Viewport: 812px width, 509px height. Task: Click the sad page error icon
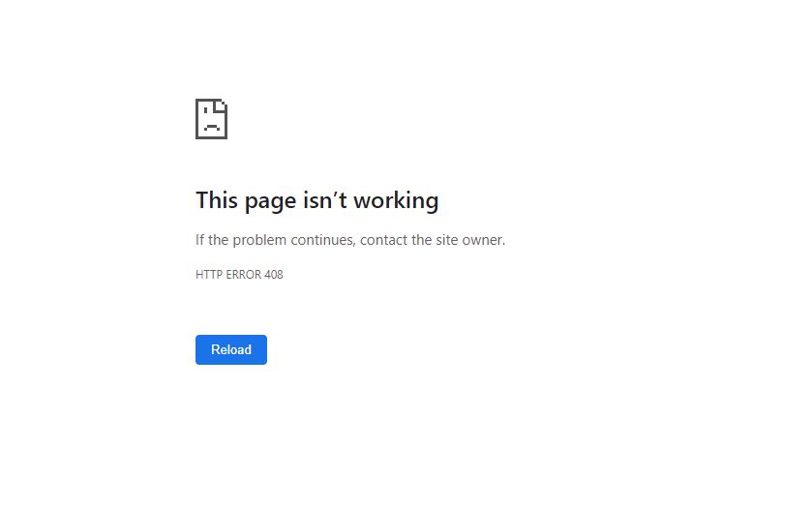pos(211,119)
